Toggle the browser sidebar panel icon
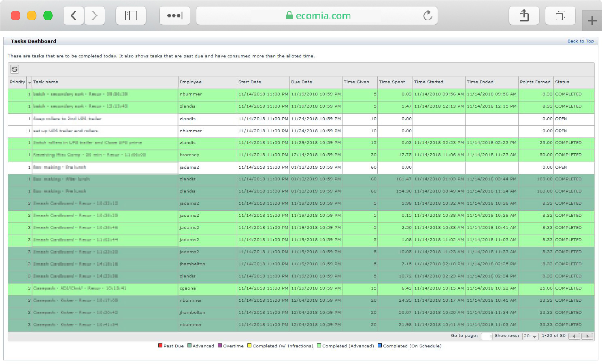Viewport: 602px width, 364px height. click(131, 16)
